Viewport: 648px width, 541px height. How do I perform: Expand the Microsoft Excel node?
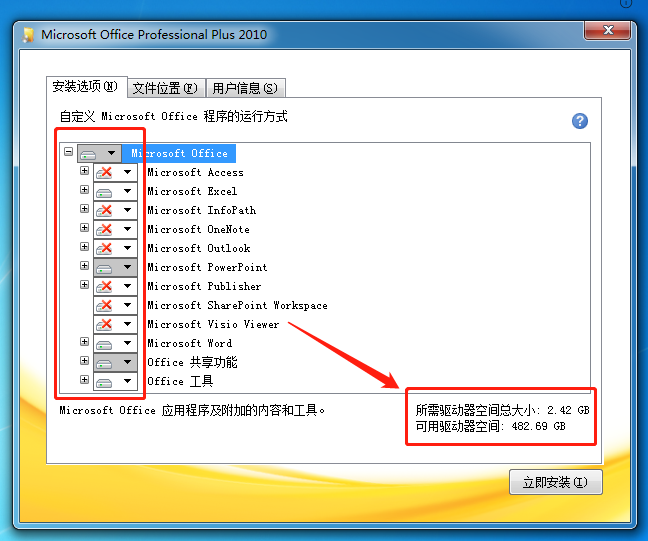(84, 190)
